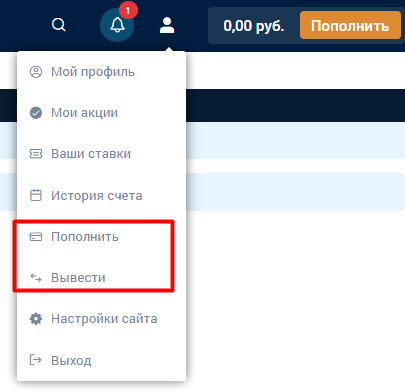The image size is (405, 392).
Task: Click the Ваши ставки ticket icon
Action: click(x=36, y=154)
